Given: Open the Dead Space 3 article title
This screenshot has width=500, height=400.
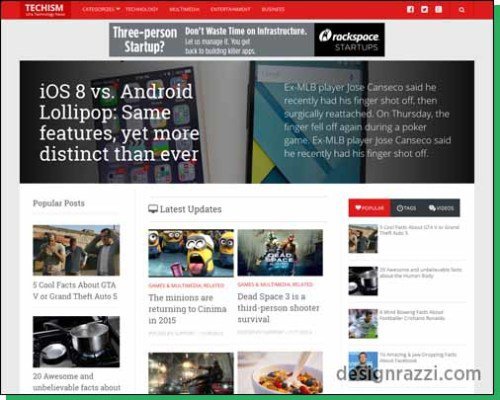Looking at the screenshot, I should [x=278, y=308].
